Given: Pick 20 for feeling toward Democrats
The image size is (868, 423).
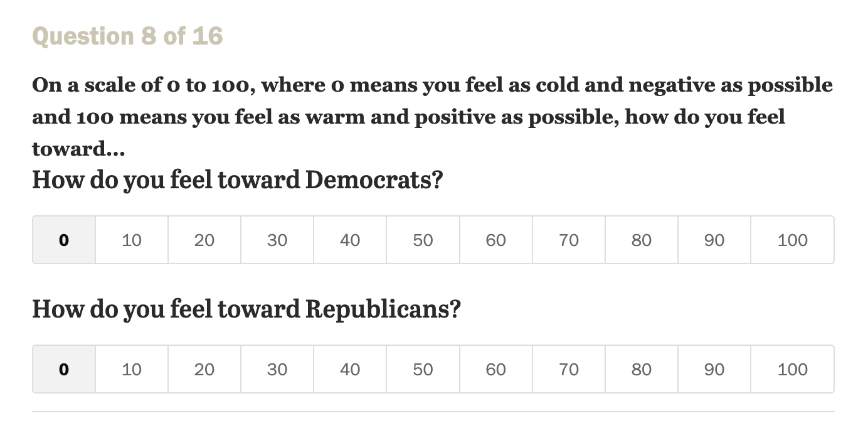Looking at the screenshot, I should coord(204,240).
